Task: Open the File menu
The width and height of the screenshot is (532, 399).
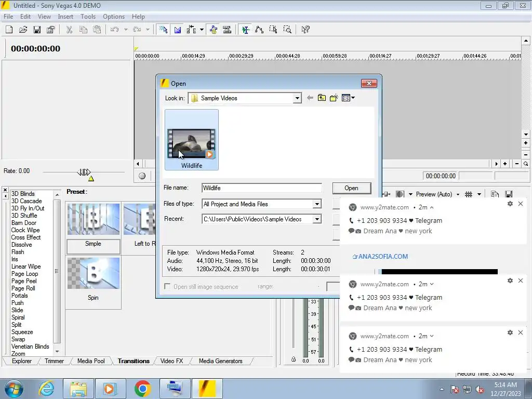Action: tap(8, 16)
